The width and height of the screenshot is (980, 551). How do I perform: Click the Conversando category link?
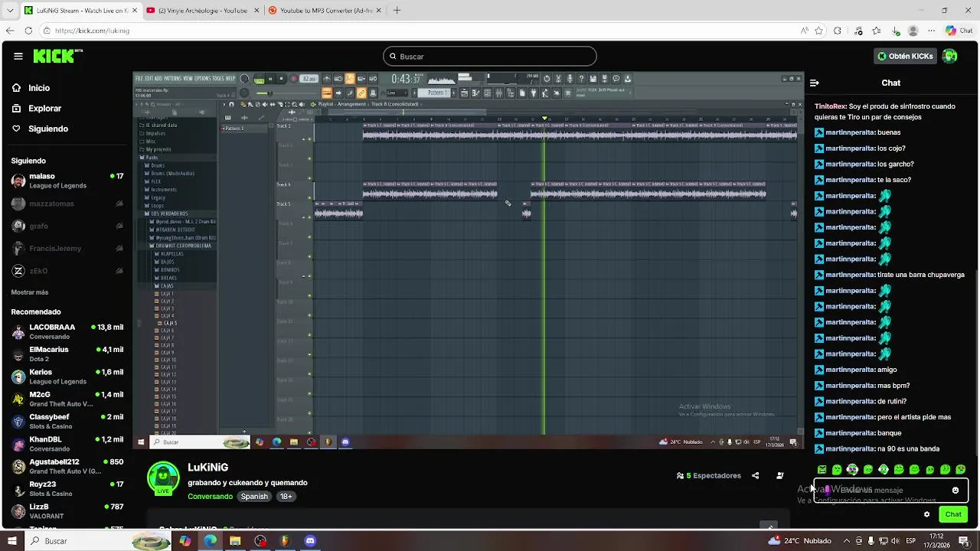tap(210, 496)
